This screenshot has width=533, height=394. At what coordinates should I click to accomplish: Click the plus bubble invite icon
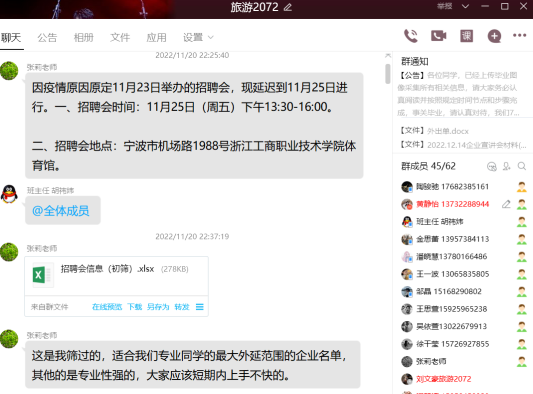click(494, 36)
